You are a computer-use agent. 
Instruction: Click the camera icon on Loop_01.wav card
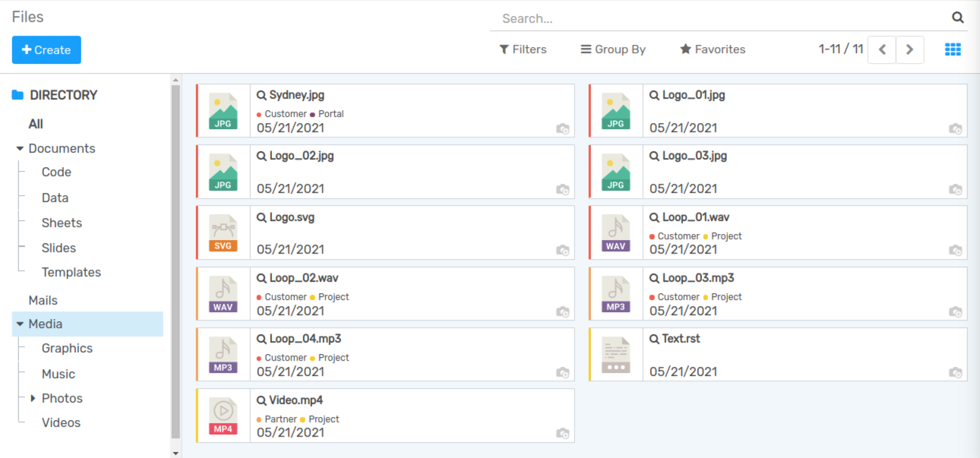click(x=956, y=250)
